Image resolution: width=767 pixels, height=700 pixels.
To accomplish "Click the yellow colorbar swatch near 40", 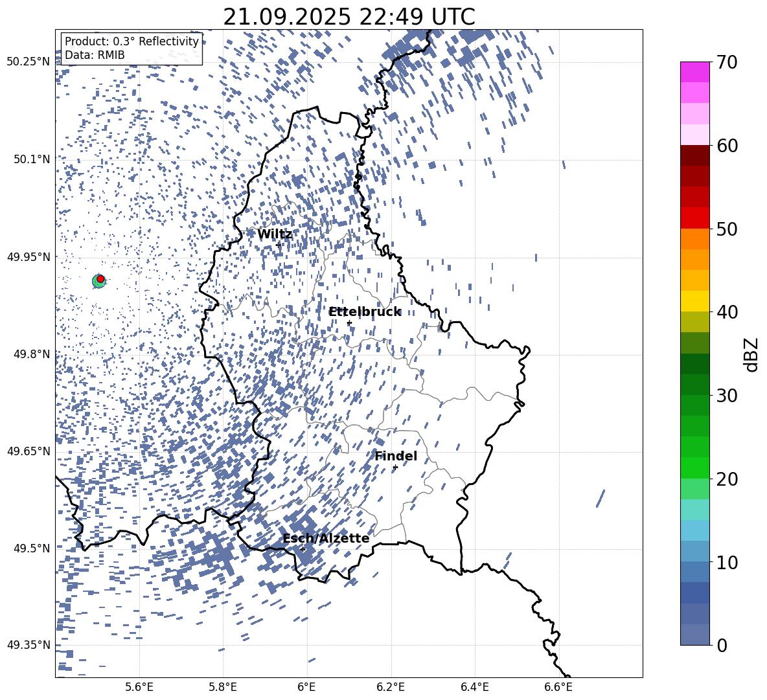I will coord(695,301).
